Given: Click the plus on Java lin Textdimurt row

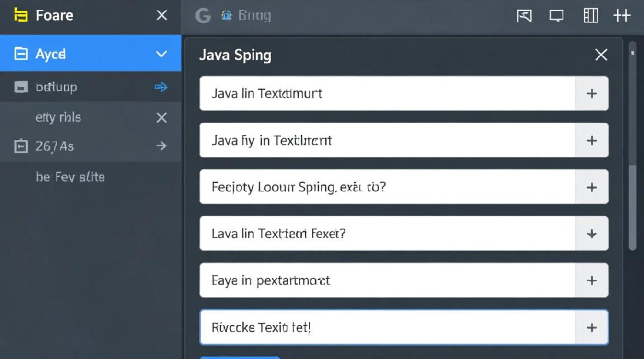Looking at the screenshot, I should 592,93.
